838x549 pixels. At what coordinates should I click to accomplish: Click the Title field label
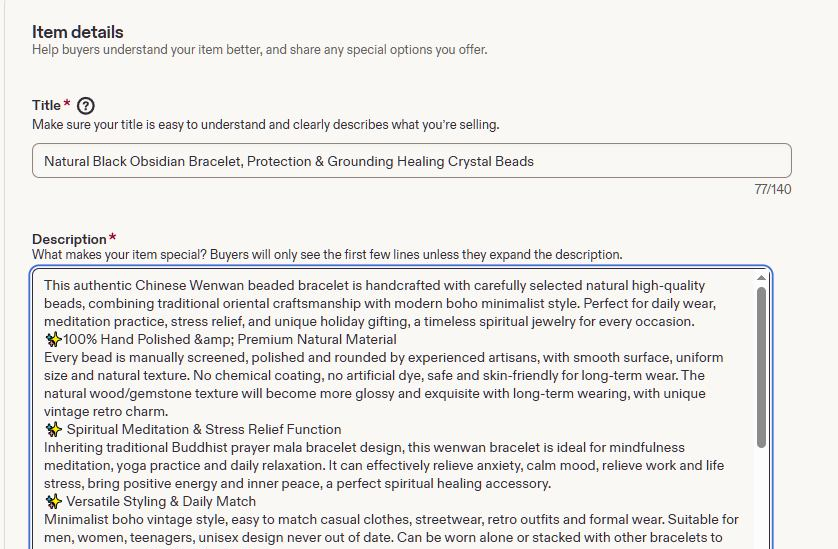[46, 105]
